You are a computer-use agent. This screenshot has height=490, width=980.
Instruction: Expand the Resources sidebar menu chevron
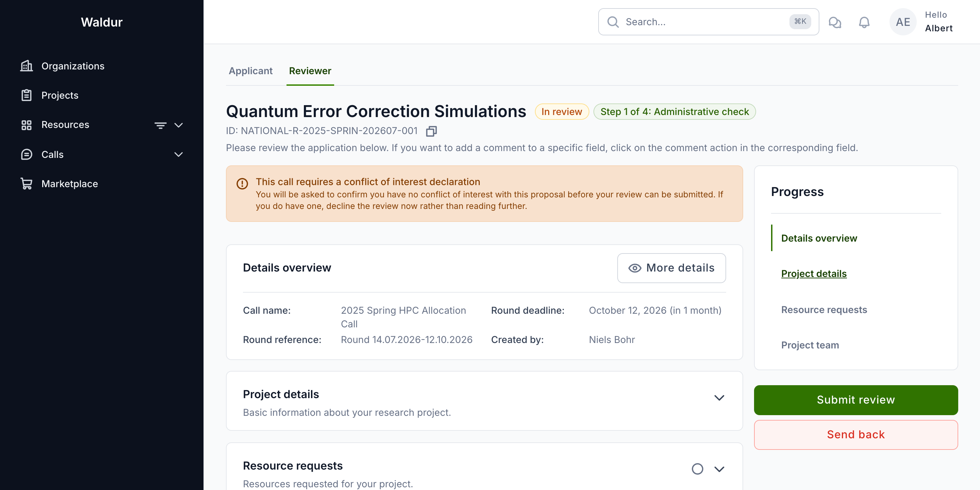pos(178,125)
